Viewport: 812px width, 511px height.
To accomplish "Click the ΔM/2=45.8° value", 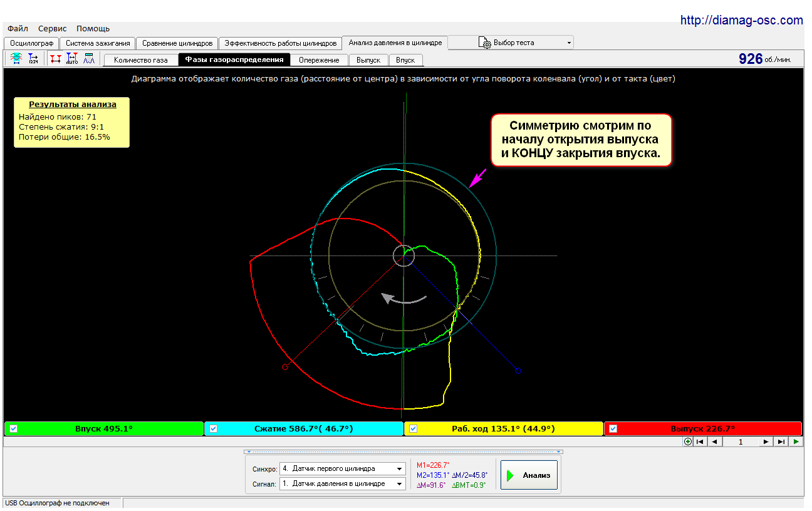I will (470, 475).
